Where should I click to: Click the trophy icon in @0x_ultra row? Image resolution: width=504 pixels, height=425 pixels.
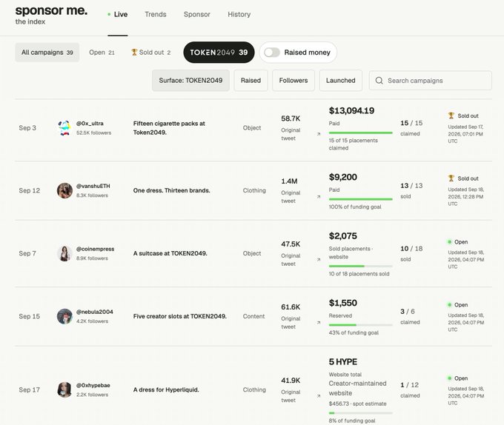[x=451, y=116]
